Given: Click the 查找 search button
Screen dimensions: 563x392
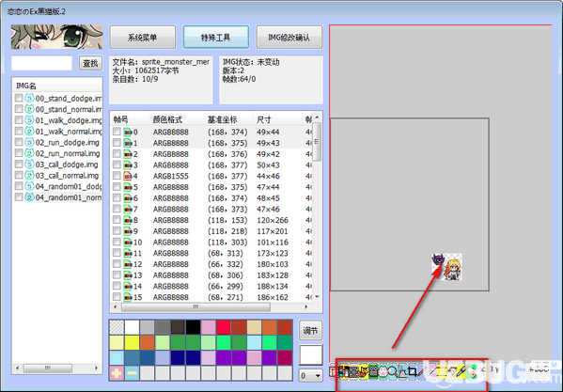Looking at the screenshot, I should click(x=90, y=63).
